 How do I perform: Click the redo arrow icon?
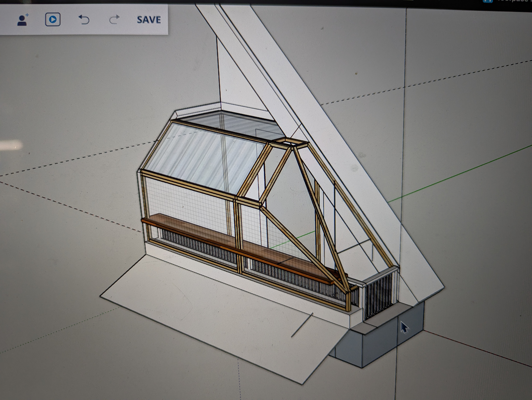point(114,20)
